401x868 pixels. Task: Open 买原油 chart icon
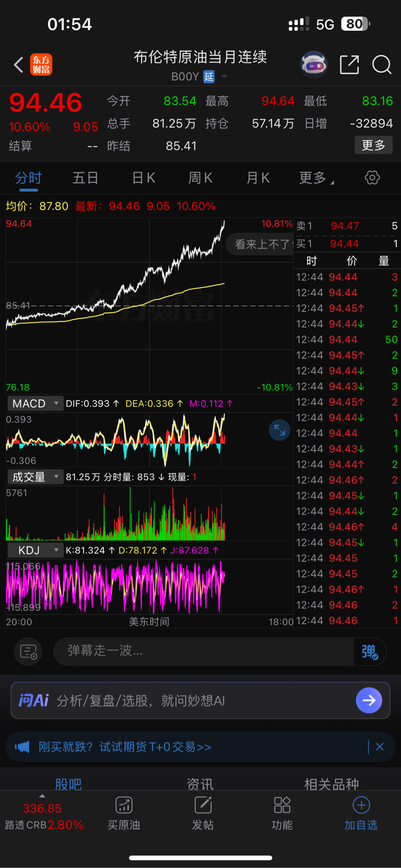(x=124, y=805)
